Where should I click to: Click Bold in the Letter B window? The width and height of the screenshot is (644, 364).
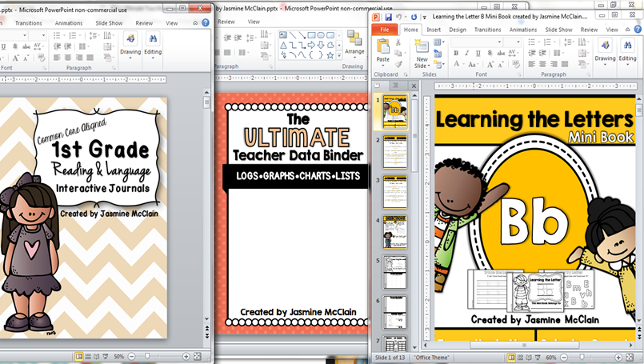pos(456,53)
